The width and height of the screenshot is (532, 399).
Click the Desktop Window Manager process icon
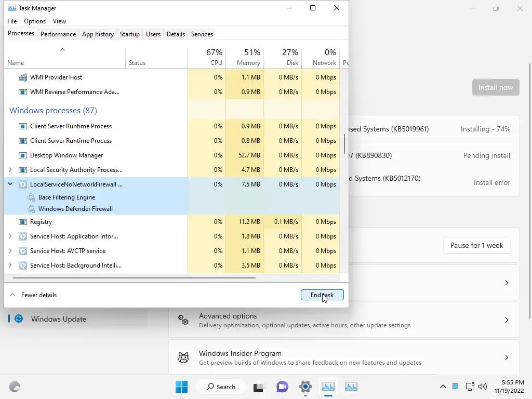coord(23,155)
